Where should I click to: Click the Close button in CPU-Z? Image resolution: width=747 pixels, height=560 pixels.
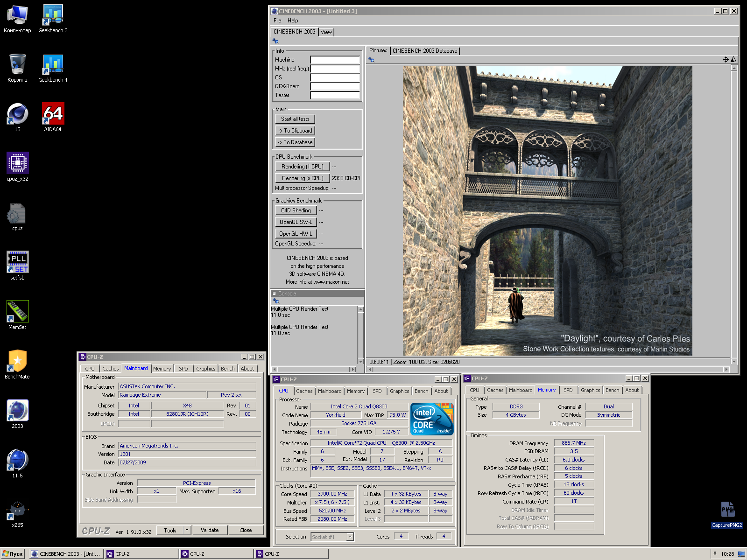(x=246, y=530)
